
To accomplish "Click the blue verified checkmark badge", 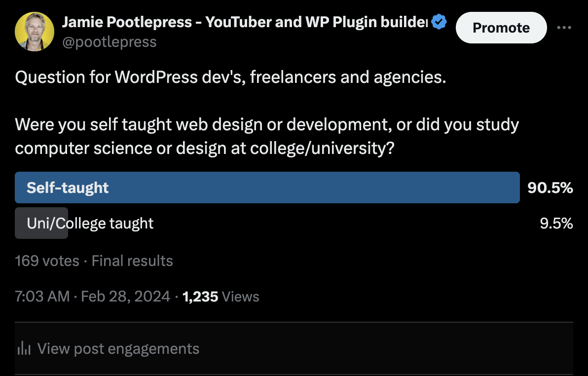I will [x=439, y=22].
